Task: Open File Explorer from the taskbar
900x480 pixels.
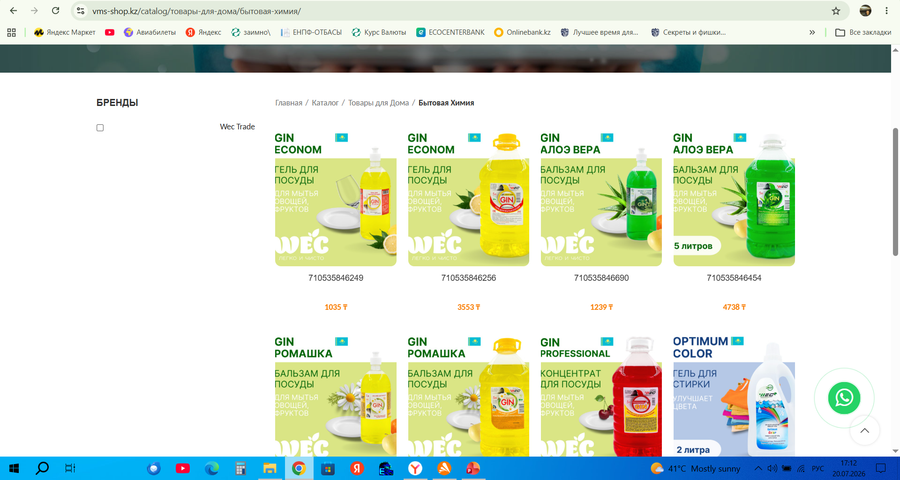Action: coord(270,468)
